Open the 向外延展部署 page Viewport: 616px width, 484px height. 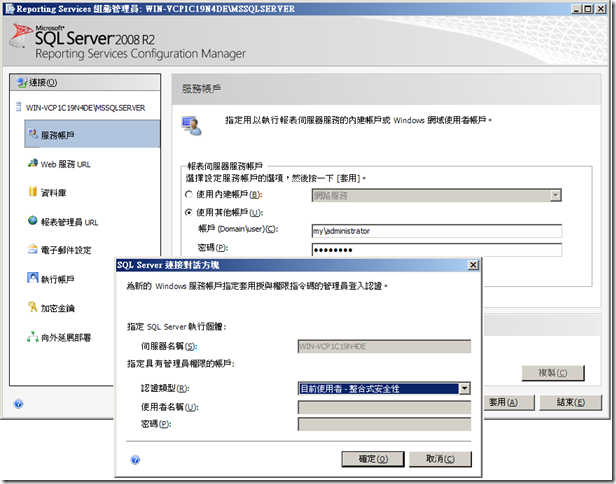(66, 337)
